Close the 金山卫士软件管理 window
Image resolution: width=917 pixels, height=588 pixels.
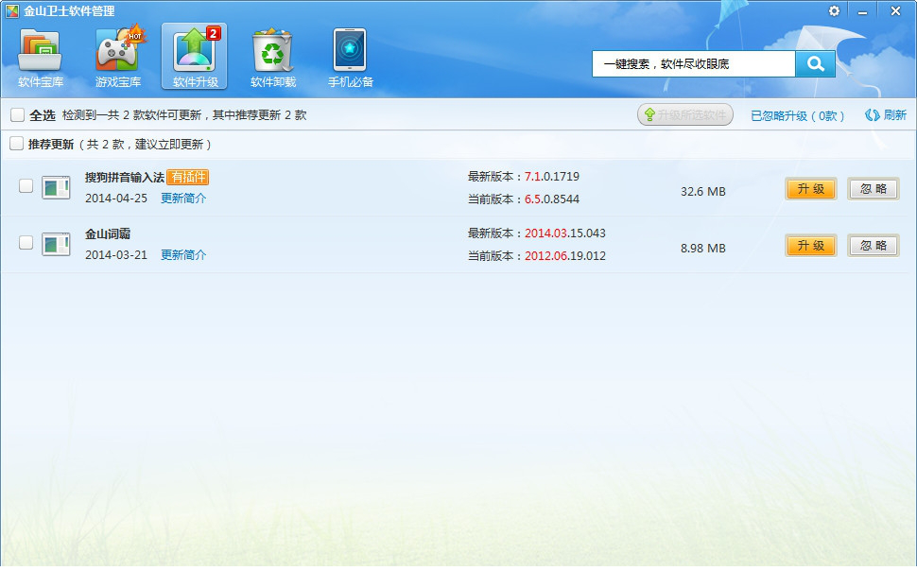[895, 11]
